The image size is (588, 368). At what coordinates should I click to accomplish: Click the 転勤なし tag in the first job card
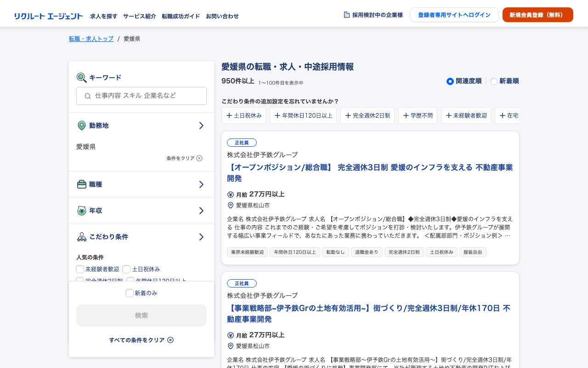(335, 252)
